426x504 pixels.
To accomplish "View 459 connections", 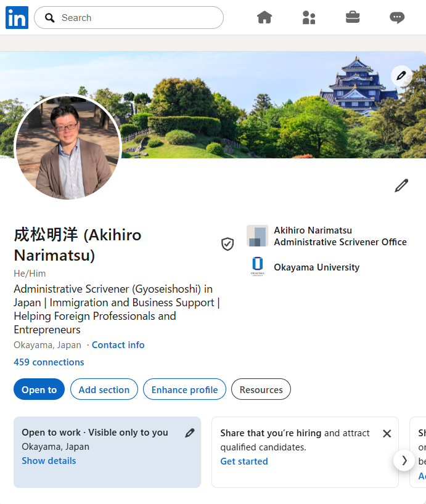I will [x=49, y=362].
